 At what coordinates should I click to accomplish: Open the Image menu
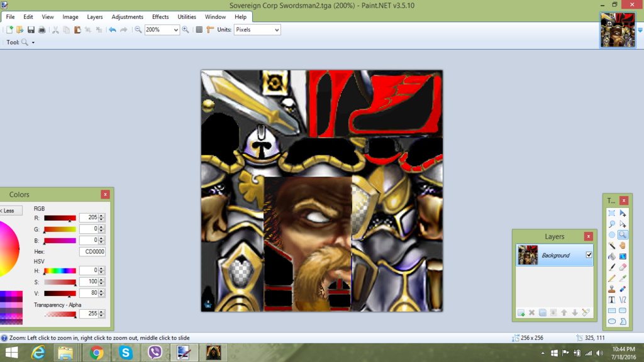[70, 17]
